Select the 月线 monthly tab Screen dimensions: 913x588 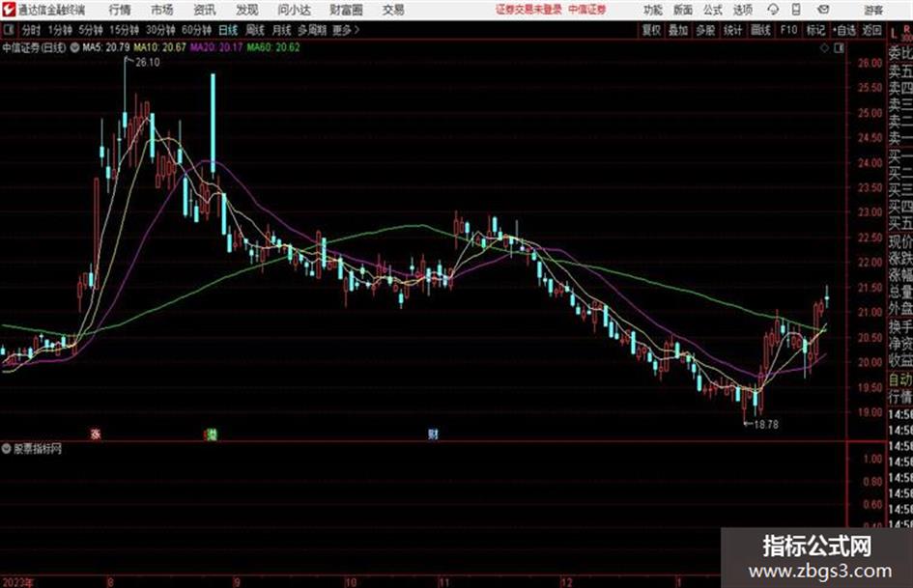click(282, 30)
